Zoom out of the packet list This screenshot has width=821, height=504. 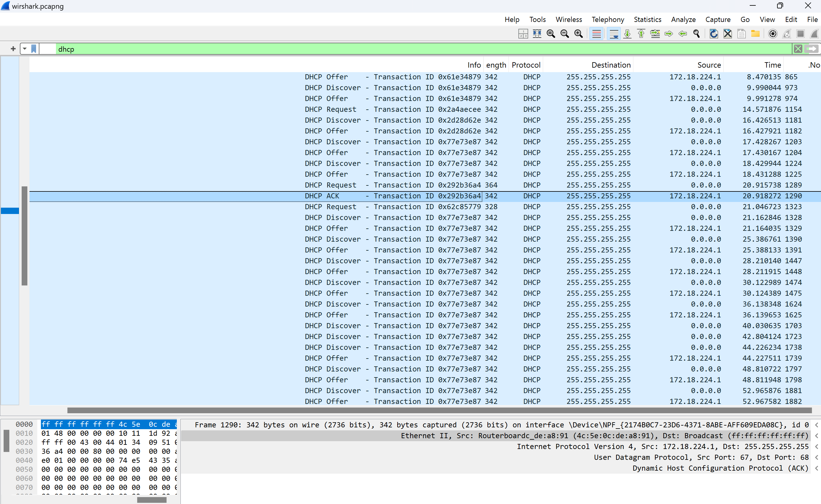click(x=565, y=34)
